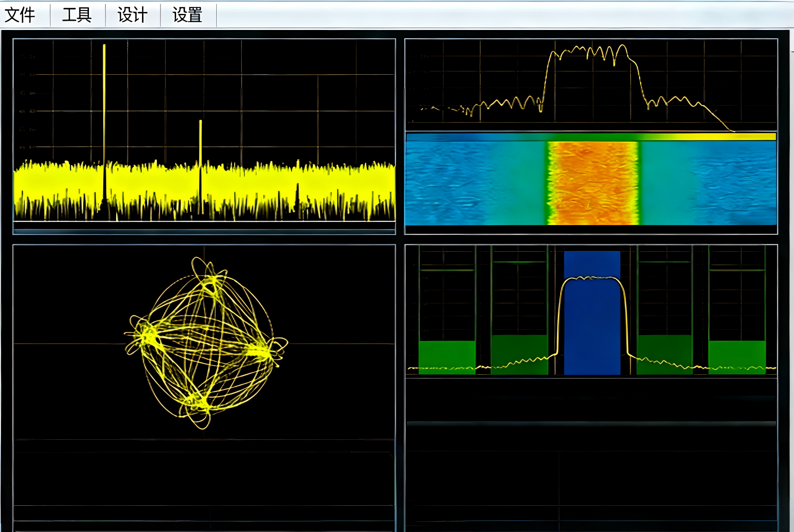Open the 工具 menu

click(x=77, y=15)
